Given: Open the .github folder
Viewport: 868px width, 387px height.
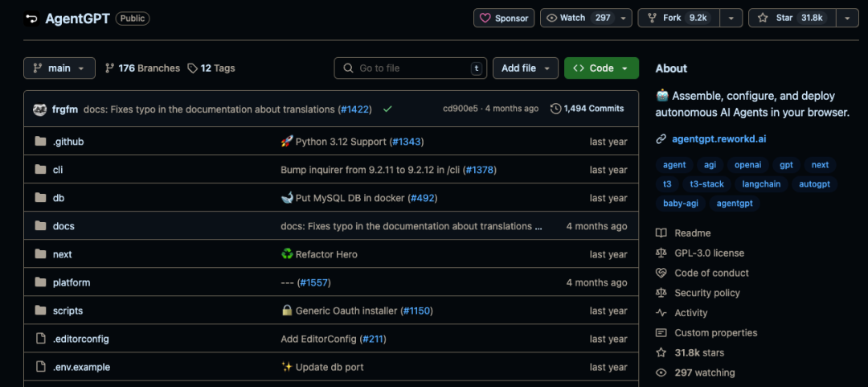Looking at the screenshot, I should coord(68,142).
